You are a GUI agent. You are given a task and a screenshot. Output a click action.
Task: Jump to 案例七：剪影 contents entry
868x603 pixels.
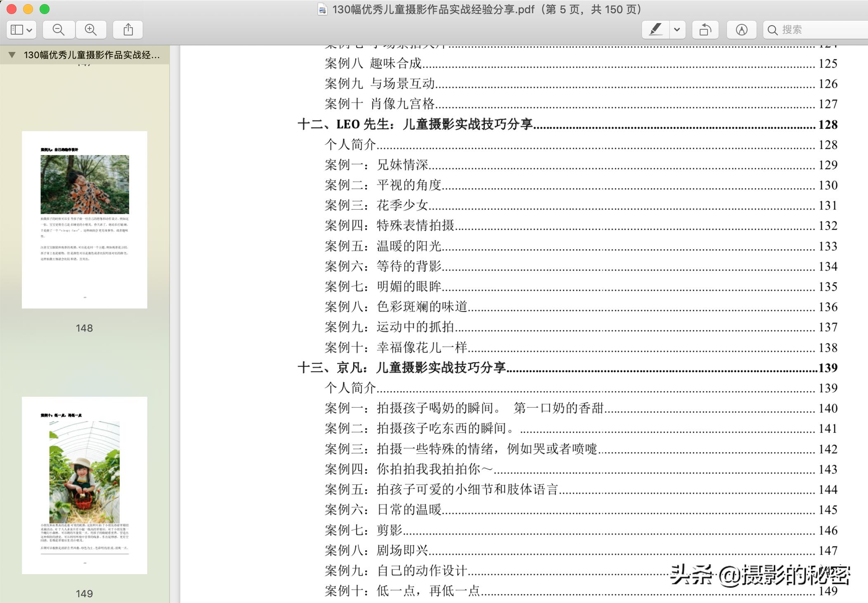pos(363,530)
